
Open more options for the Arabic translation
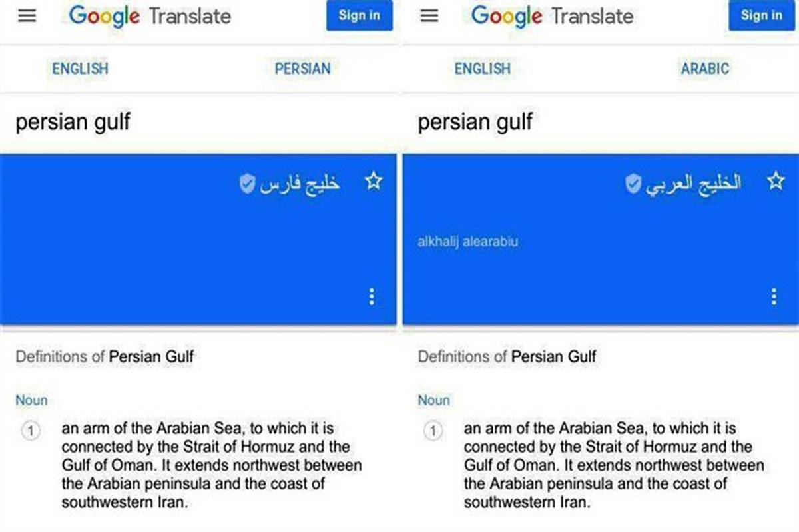pyautogui.click(x=774, y=297)
